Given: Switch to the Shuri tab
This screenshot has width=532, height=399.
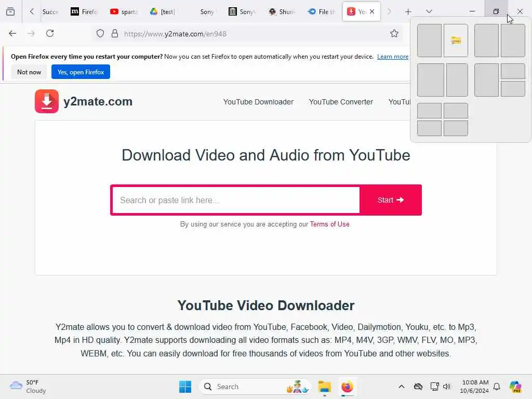Looking at the screenshot, I should (282, 12).
